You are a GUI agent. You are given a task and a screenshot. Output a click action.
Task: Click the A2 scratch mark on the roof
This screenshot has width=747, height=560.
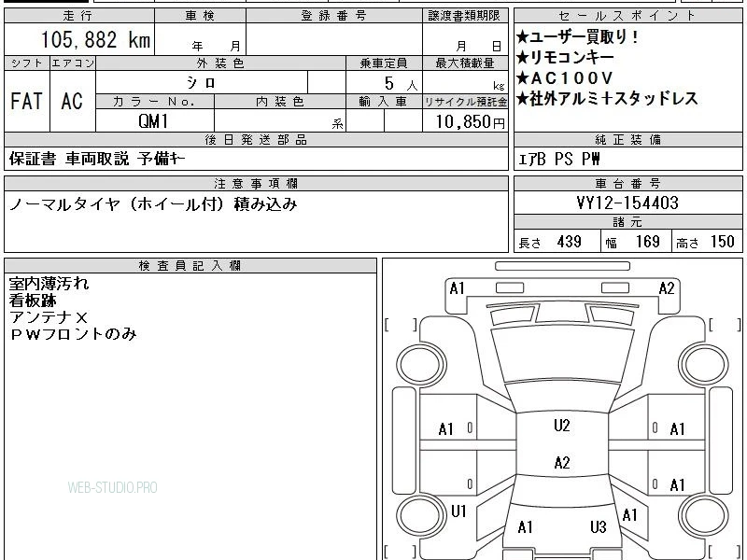pos(562,462)
